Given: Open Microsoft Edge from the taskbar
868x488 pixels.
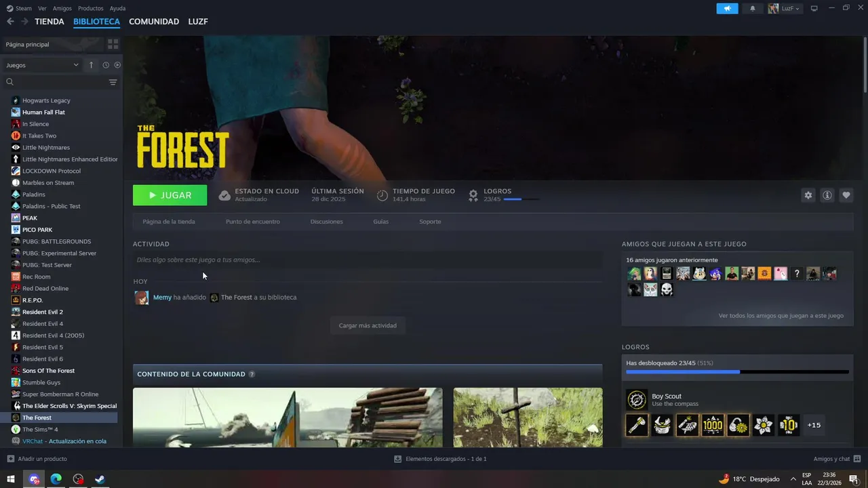Looking at the screenshot, I should [x=56, y=479].
